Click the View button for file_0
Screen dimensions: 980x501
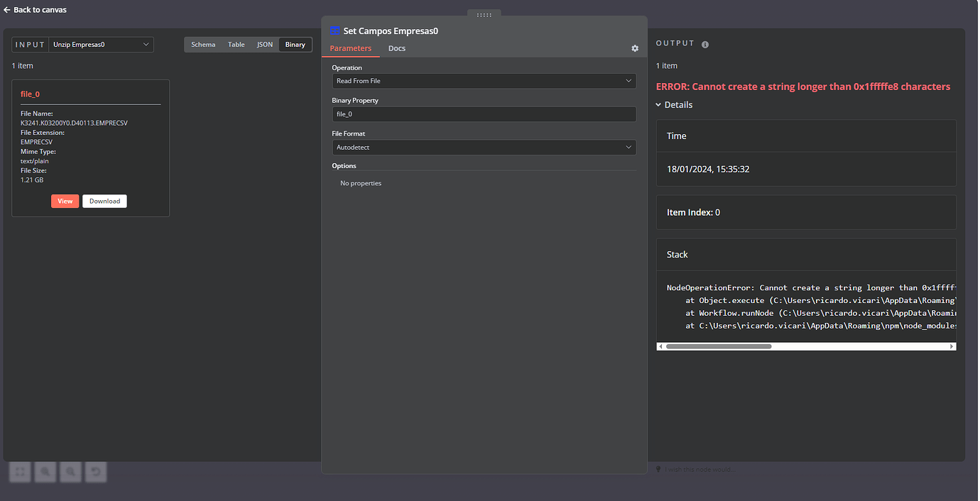[65, 201]
